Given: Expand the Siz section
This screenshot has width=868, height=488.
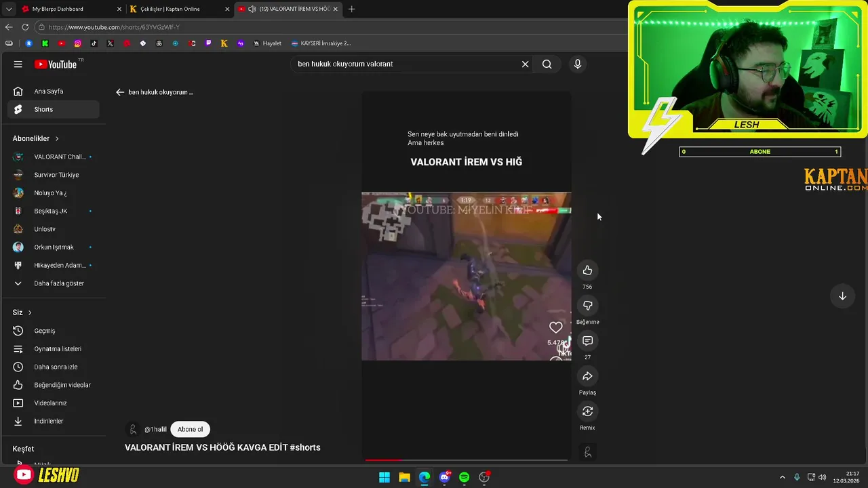Looking at the screenshot, I should coord(22,312).
